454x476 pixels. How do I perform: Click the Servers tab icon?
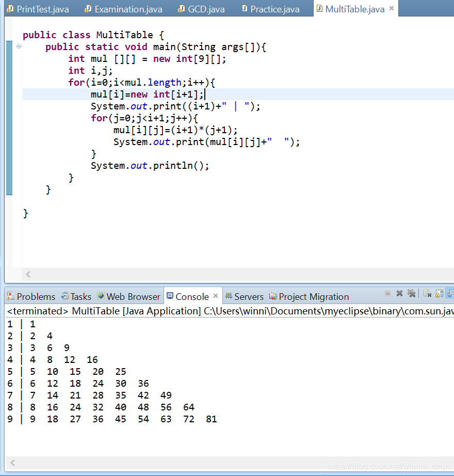coord(229,296)
